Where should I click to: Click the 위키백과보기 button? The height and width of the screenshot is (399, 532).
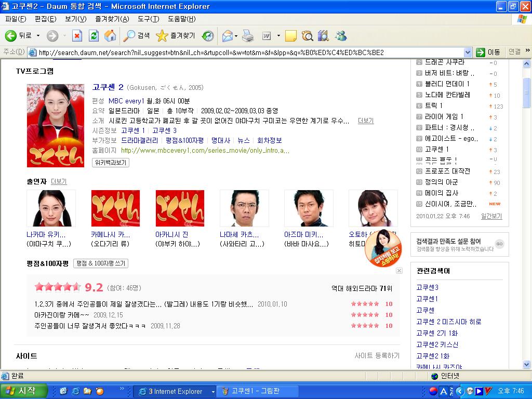coord(111,163)
